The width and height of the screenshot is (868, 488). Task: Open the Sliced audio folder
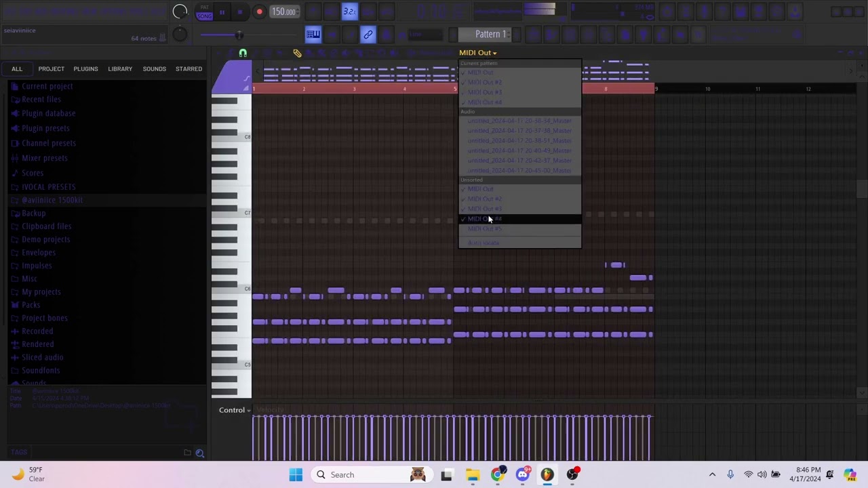[x=42, y=357]
